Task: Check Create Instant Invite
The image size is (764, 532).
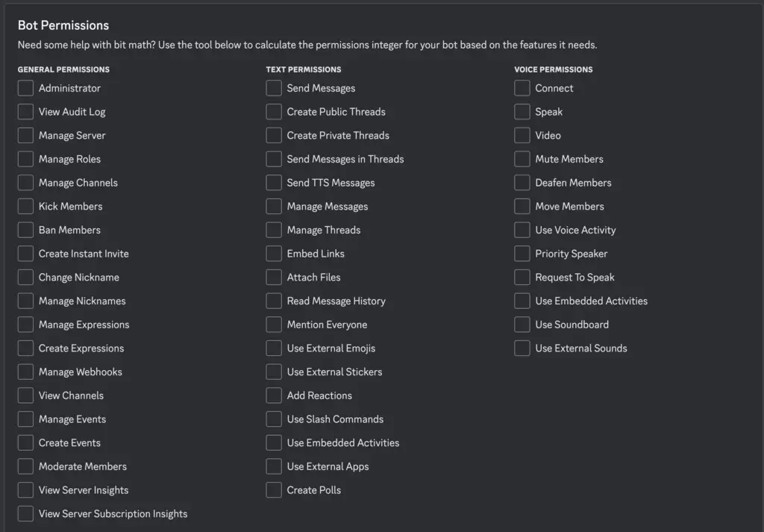Action: (x=25, y=254)
